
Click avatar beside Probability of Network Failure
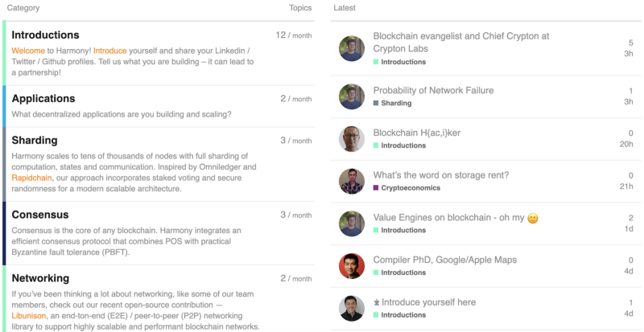352,96
